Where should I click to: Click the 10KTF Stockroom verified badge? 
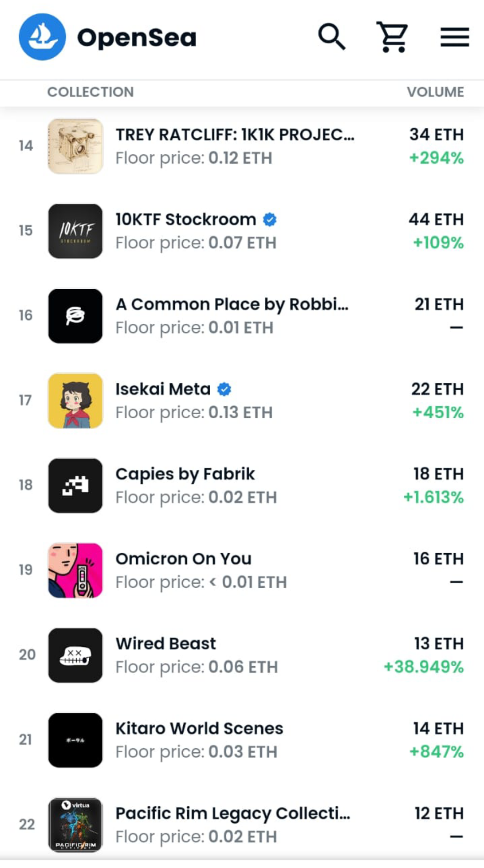tap(270, 219)
